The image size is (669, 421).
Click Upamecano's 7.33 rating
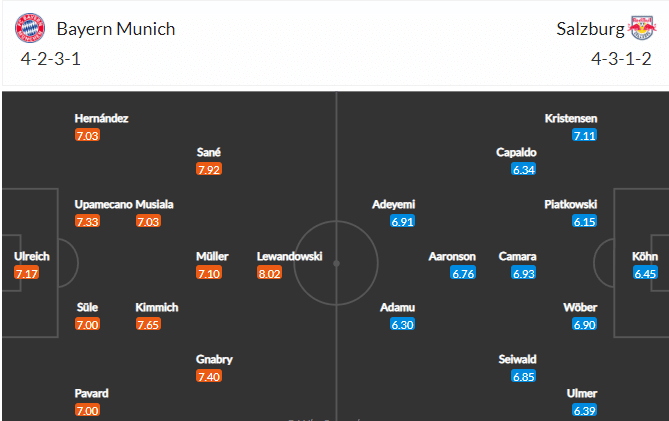pyautogui.click(x=87, y=221)
